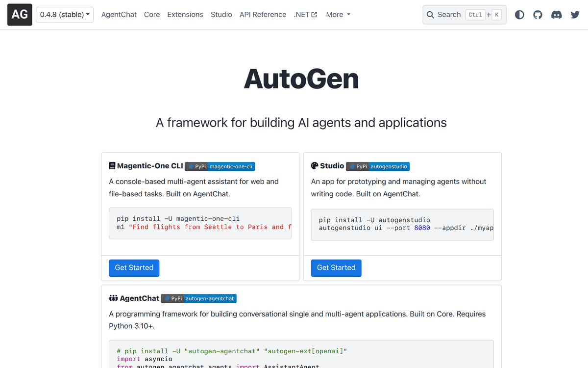588x368 pixels.
Task: Open the Twitter icon in the header
Action: (574, 14)
